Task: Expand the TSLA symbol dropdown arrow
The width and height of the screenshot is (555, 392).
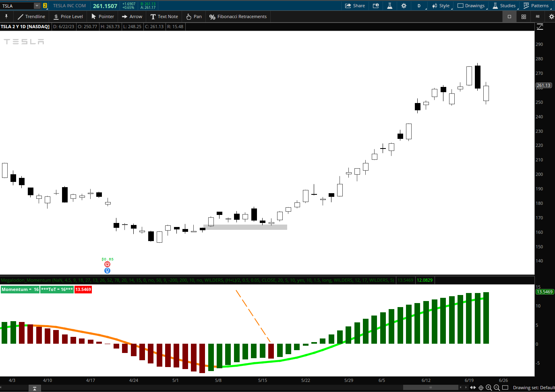Action: point(37,6)
